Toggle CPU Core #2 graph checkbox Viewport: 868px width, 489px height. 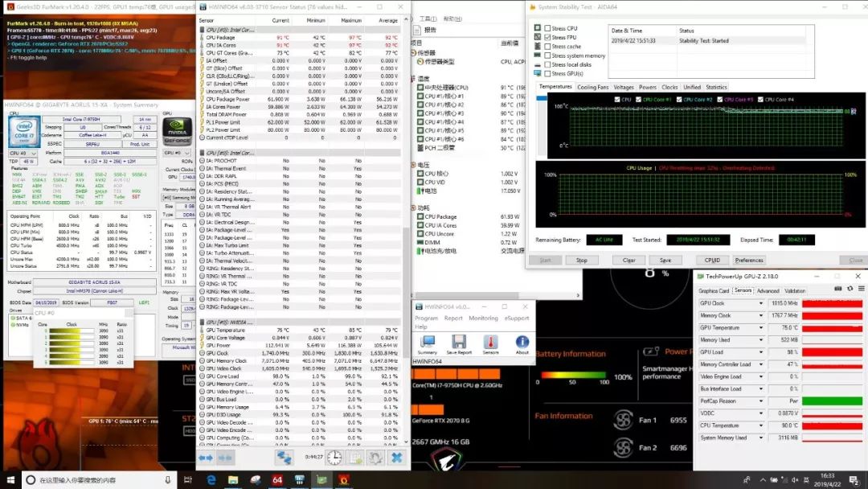click(x=679, y=100)
